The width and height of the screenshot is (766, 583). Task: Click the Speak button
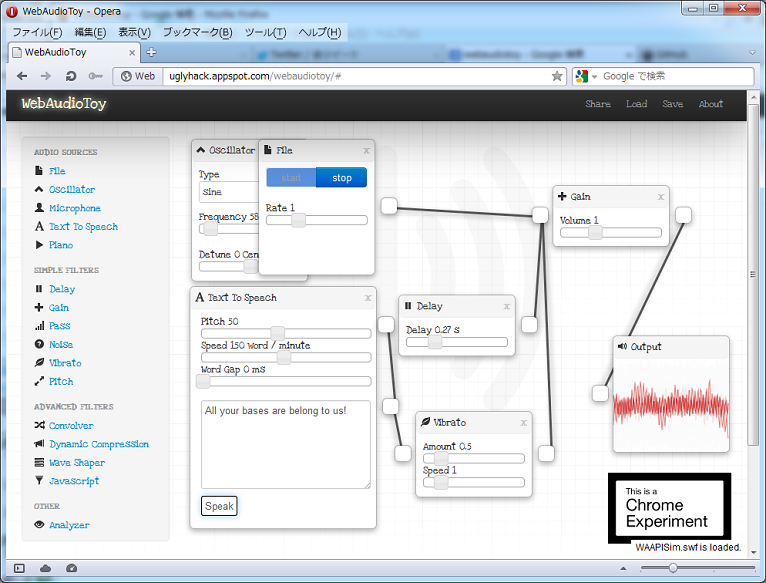point(219,506)
